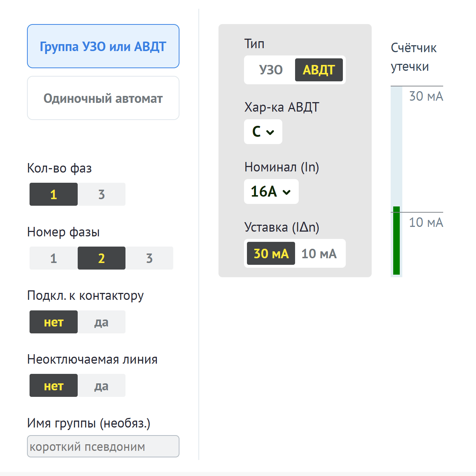The width and height of the screenshot is (476, 476).
Task: Select да for contactor connection
Action: tap(101, 322)
